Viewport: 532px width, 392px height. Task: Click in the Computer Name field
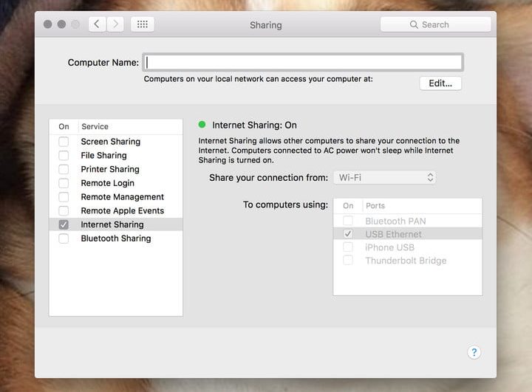click(x=304, y=62)
